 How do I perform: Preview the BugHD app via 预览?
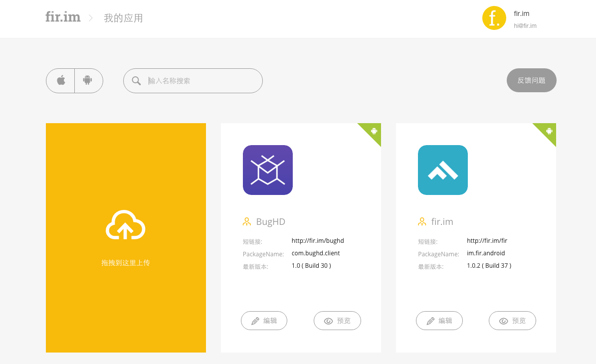pyautogui.click(x=337, y=321)
